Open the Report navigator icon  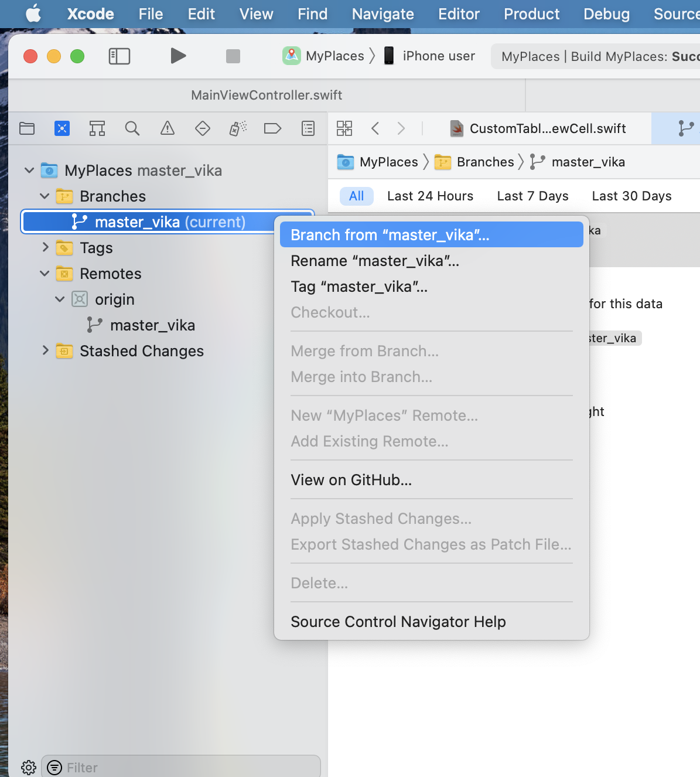pos(308,128)
